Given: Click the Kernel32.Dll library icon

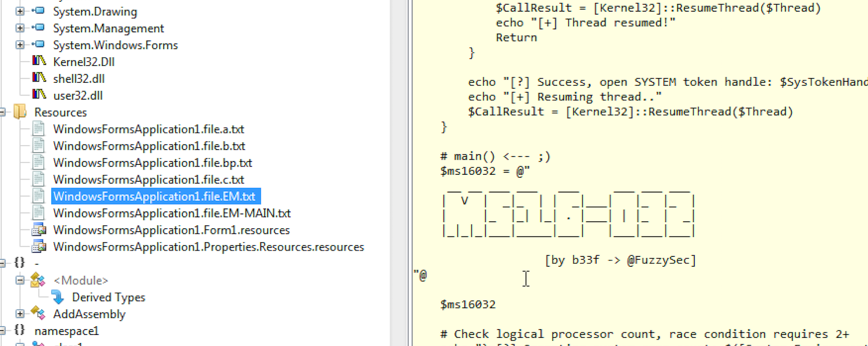Looking at the screenshot, I should coord(38,61).
